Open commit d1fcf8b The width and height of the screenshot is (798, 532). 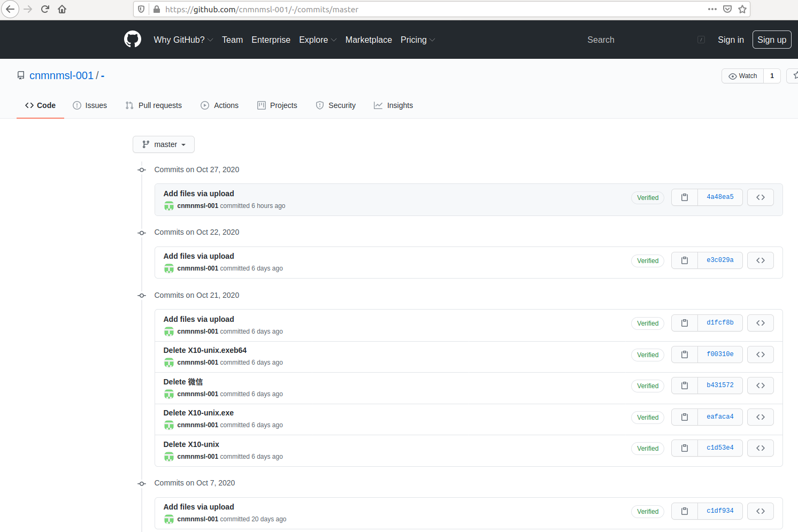click(720, 322)
